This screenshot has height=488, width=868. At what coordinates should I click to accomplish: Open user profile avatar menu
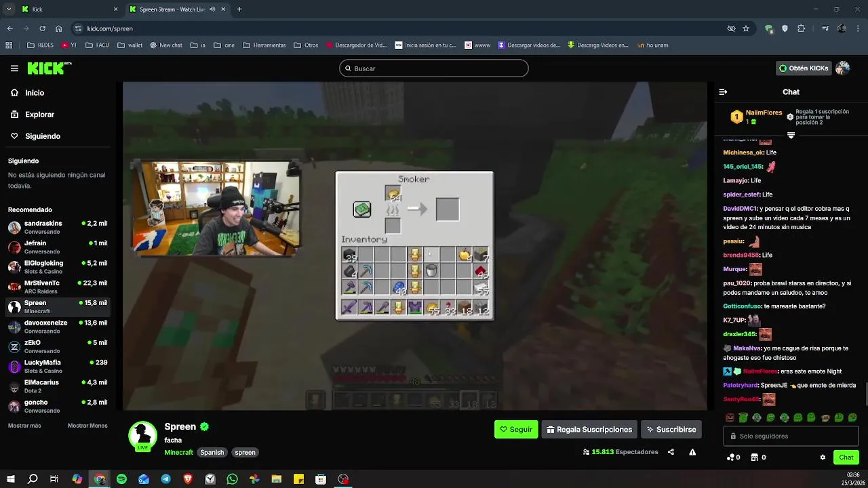click(x=843, y=68)
